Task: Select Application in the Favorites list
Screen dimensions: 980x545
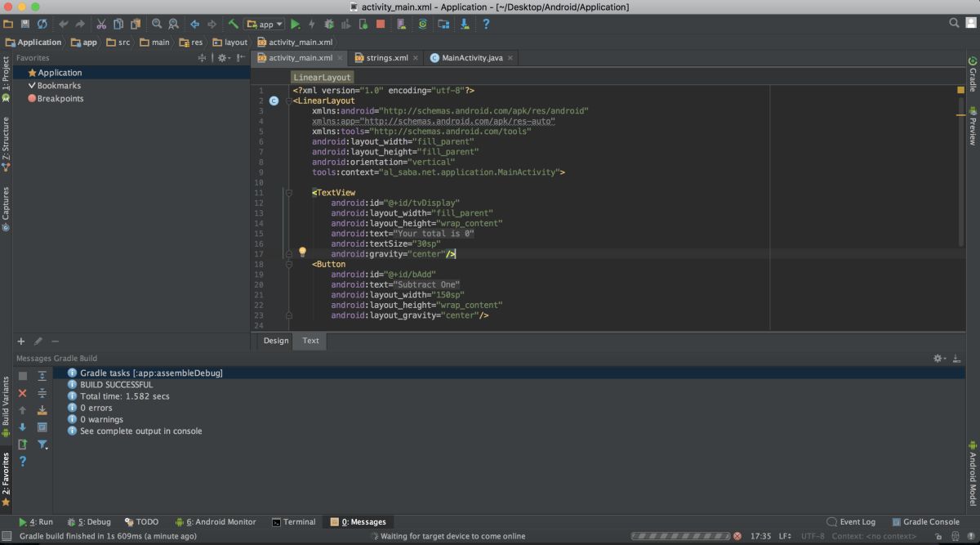Action: [x=131, y=73]
